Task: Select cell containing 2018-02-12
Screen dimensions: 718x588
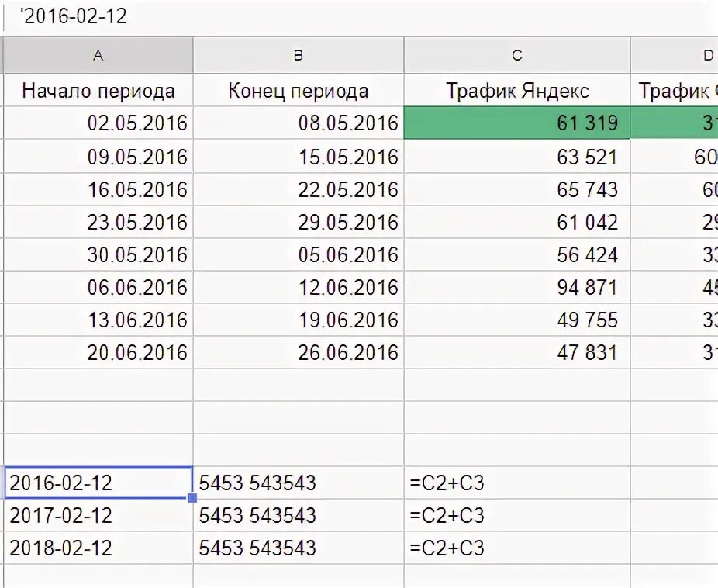Action: pos(98,548)
